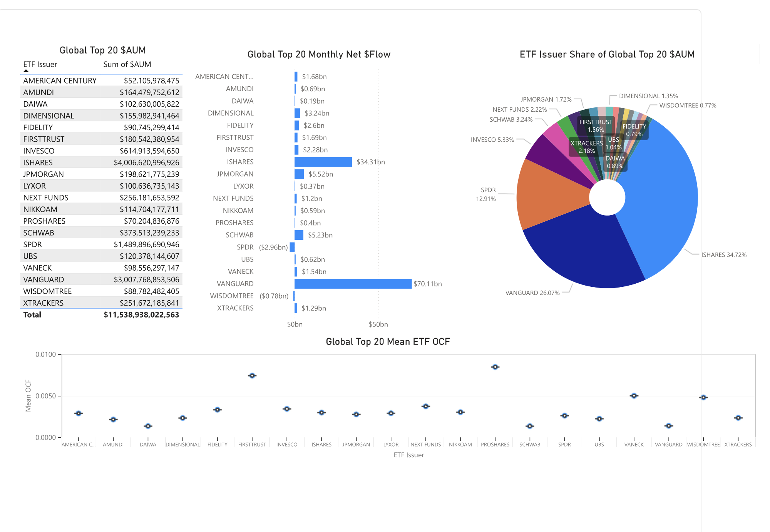
Task: Click NIKKOAM AUM value $114,704,177,711
Action: point(149,209)
